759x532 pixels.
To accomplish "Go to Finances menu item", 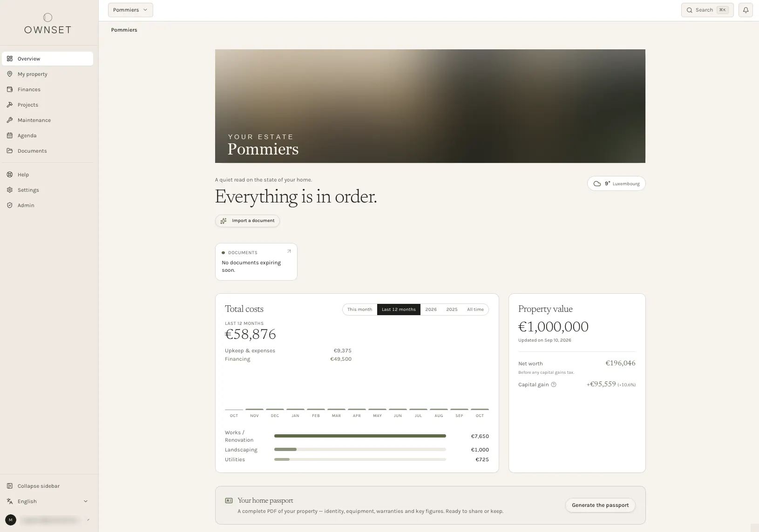I will click(x=47, y=89).
